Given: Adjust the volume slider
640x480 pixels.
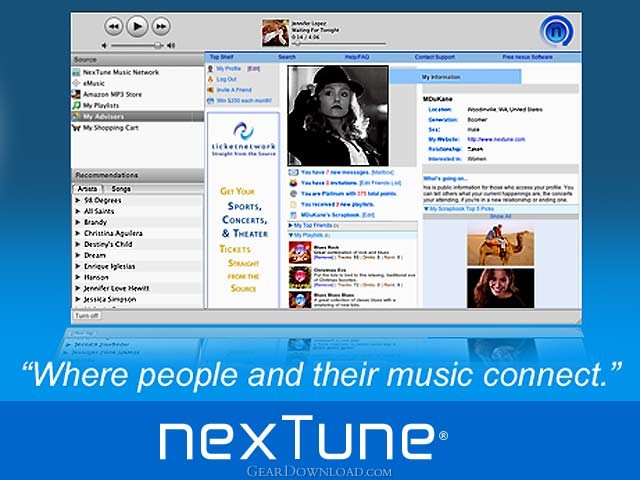Looking at the screenshot, I should [137, 46].
